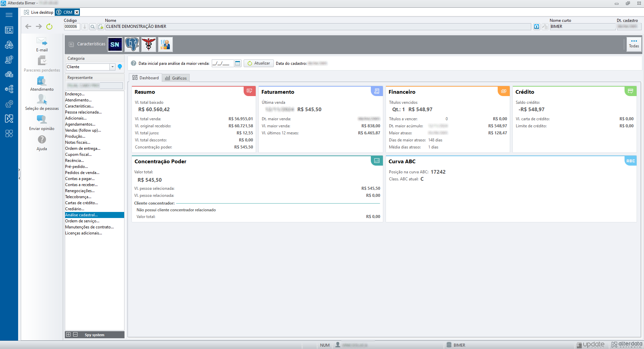Click the green refresh icon near Código
The width and height of the screenshot is (644, 349).
49,27
